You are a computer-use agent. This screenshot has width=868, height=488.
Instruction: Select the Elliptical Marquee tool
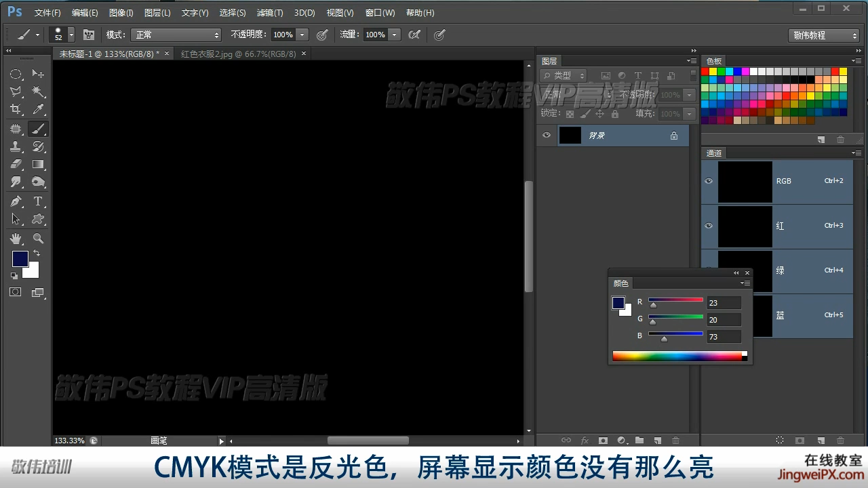click(16, 74)
